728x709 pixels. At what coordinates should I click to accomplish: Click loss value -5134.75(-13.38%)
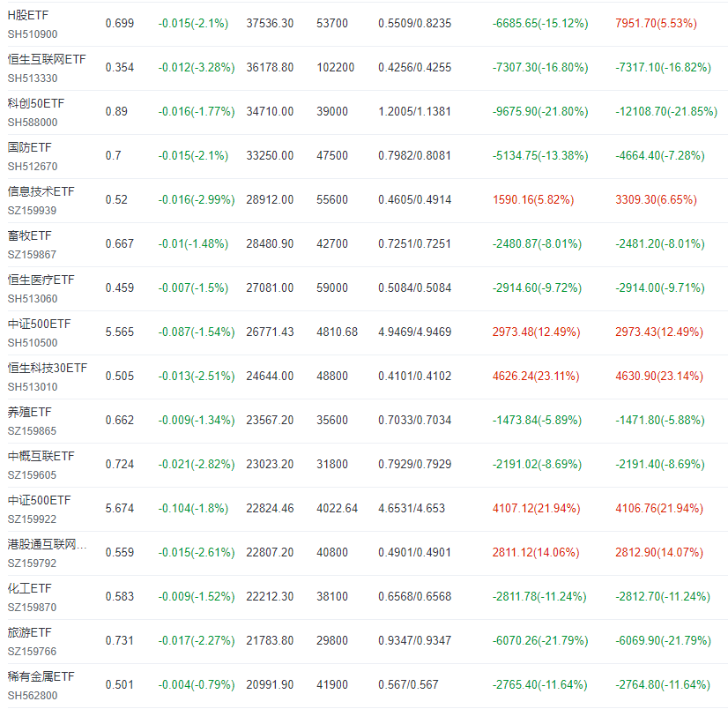click(x=540, y=156)
